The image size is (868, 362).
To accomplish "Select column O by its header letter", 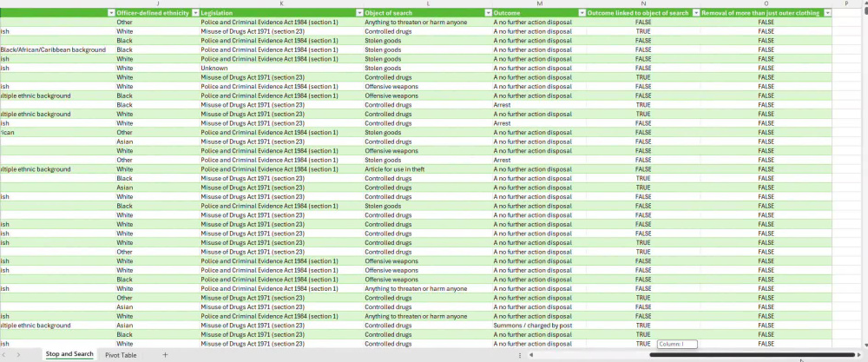I will (x=766, y=3).
